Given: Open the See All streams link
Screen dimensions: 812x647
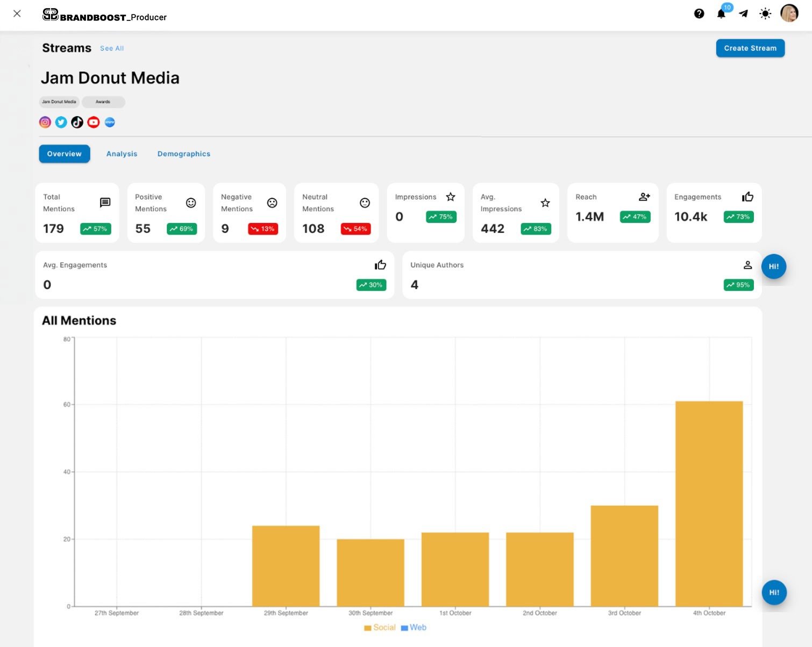Looking at the screenshot, I should coord(112,48).
